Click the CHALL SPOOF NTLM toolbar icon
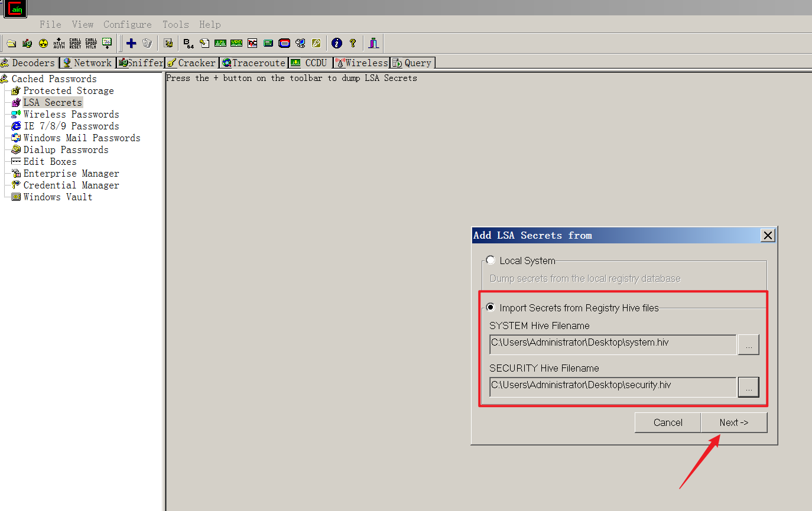This screenshot has height=511, width=812. click(91, 43)
